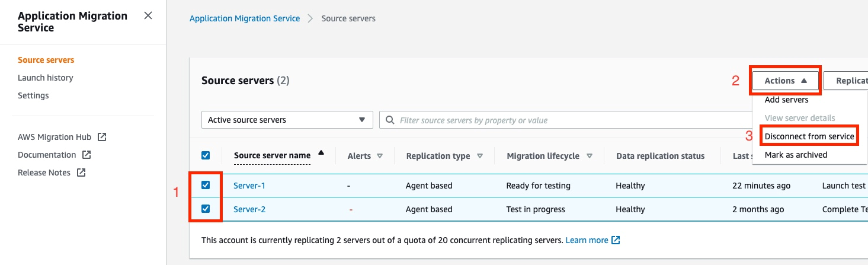Sort by Source server name arrow
The width and height of the screenshot is (868, 265).
[321, 153]
